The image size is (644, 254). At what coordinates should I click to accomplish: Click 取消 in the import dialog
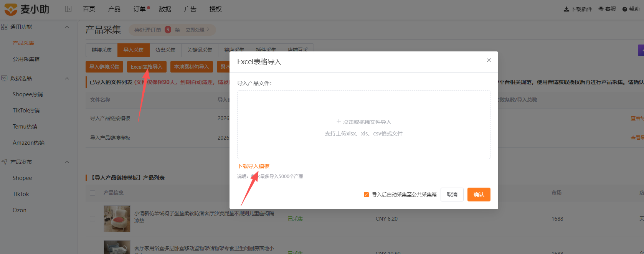click(452, 195)
